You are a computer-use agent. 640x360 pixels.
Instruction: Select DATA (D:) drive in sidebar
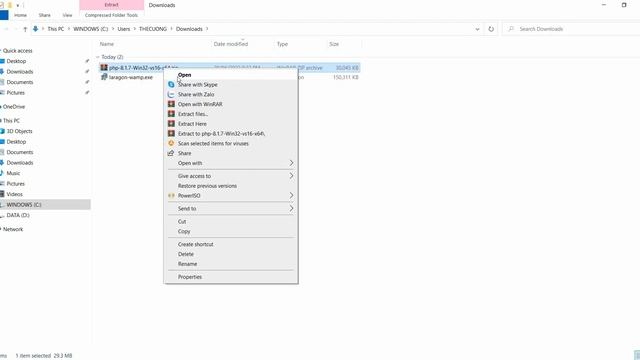18,215
